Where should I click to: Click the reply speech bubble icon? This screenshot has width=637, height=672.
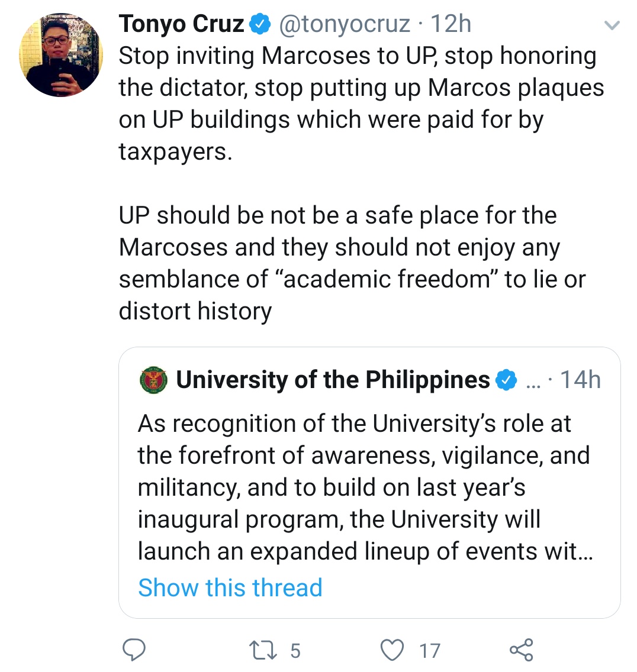coord(134,650)
